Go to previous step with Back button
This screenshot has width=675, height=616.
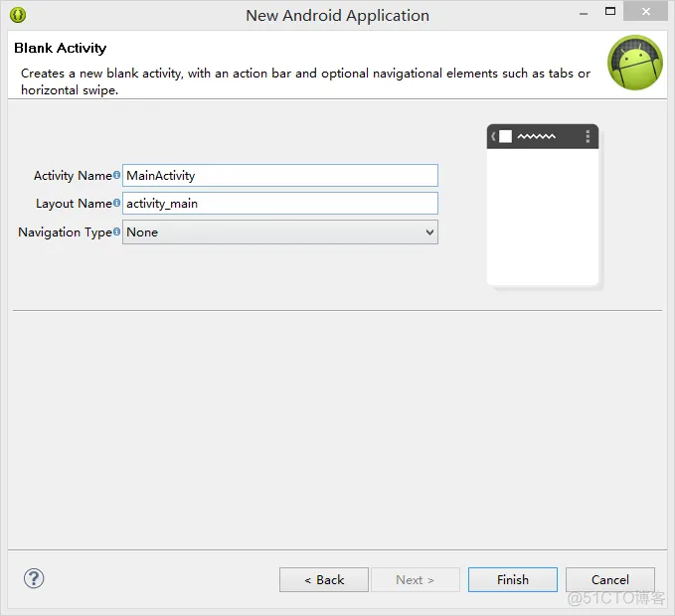pos(324,580)
